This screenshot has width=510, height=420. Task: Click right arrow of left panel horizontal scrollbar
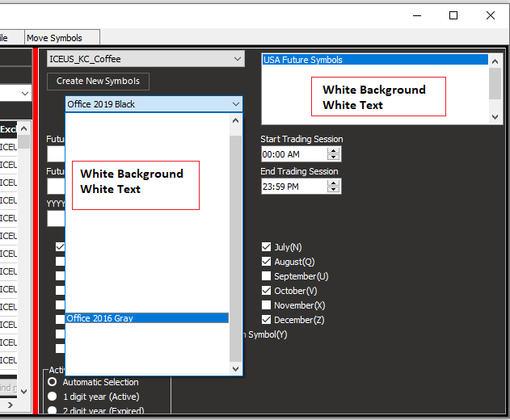11,405
